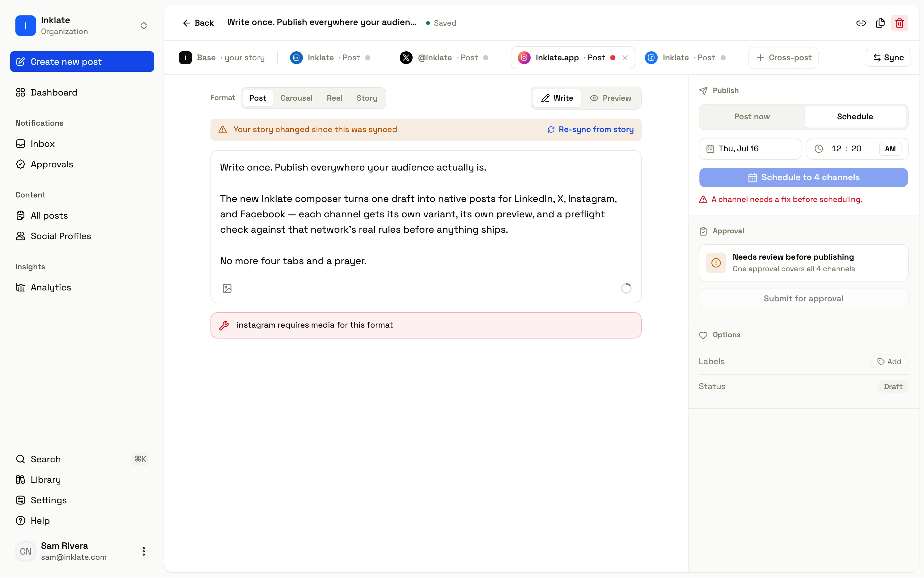The image size is (924, 577).
Task: Click the Submit for approval button
Action: [x=803, y=298]
